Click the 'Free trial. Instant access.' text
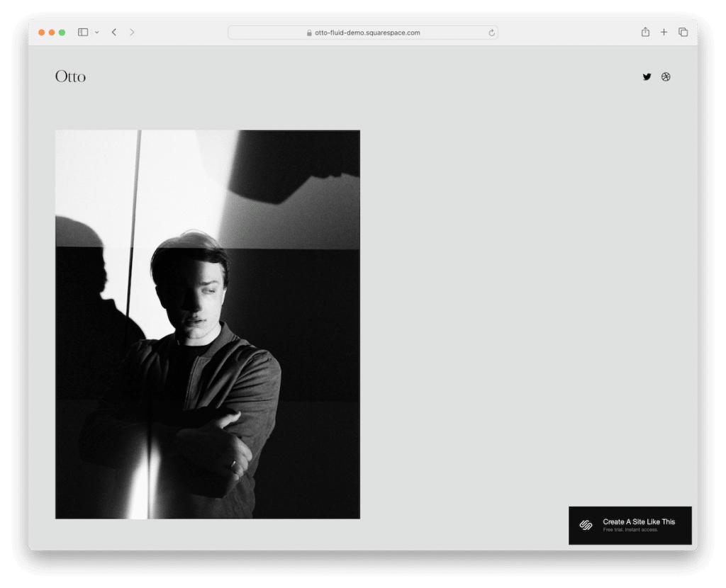The height and width of the screenshot is (588, 726). [630, 530]
